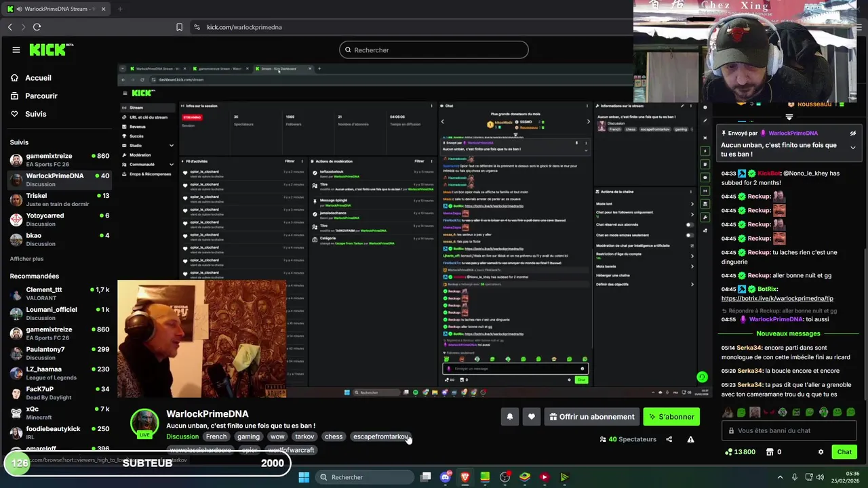This screenshot has height=488, width=868.
Task: Open the bkao channel
Action: click(60, 239)
